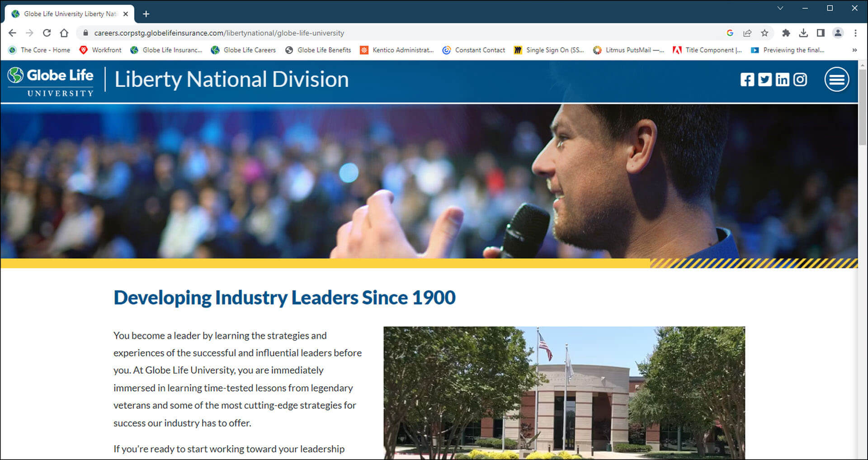Open the Facebook social icon

(x=747, y=80)
